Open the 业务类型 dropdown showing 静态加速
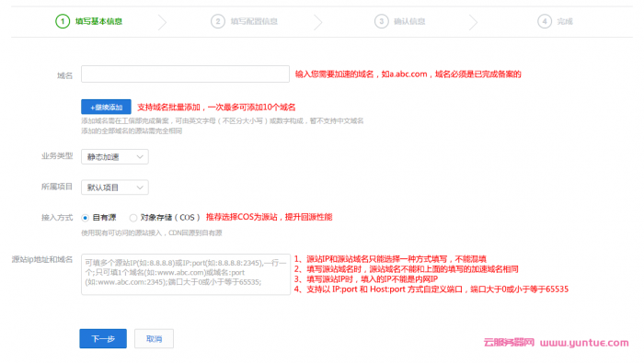This screenshot has height=363, width=644. click(115, 156)
